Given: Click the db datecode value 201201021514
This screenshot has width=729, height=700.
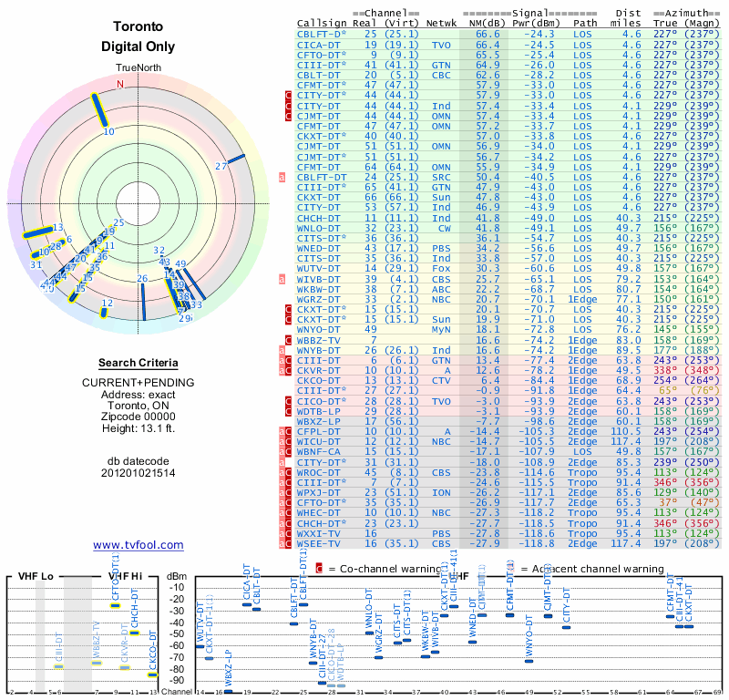Looking at the screenshot, I should click(x=139, y=473).
